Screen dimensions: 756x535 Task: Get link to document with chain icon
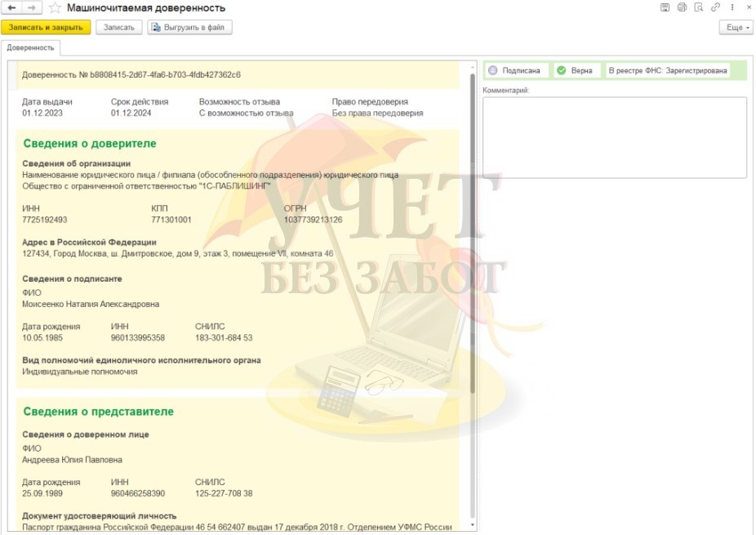tap(716, 7)
